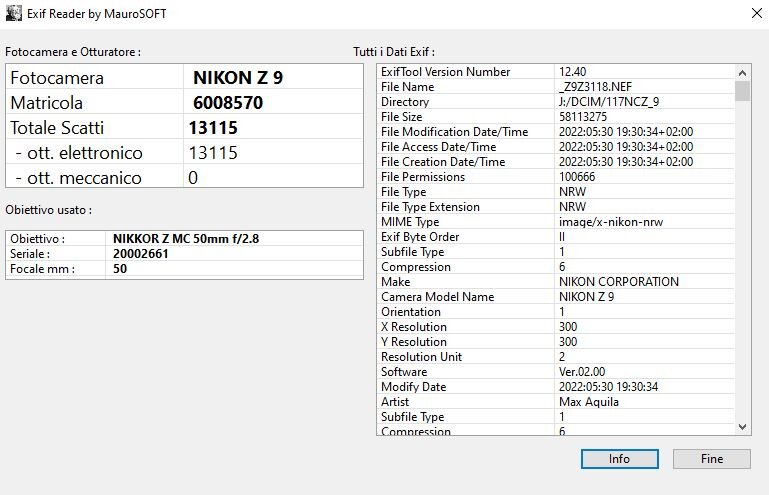The image size is (769, 495).
Task: Select the Camera Model Name row label
Action: pos(437,297)
